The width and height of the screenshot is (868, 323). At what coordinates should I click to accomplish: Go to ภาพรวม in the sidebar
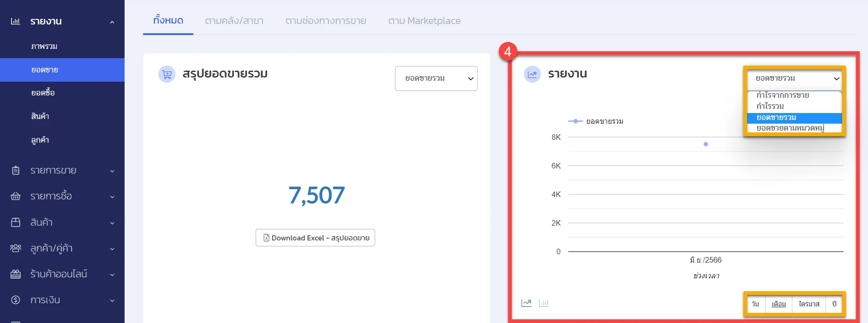click(x=44, y=47)
